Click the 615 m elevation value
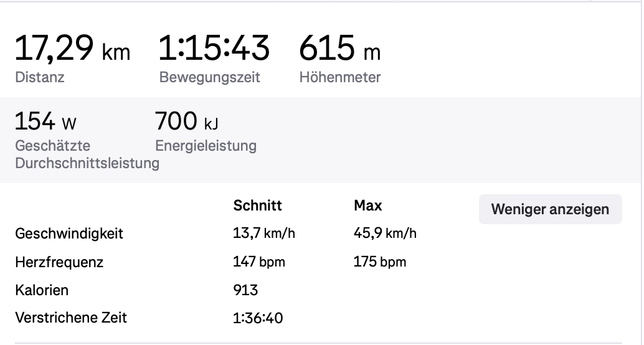This screenshot has height=345, width=644. (339, 49)
